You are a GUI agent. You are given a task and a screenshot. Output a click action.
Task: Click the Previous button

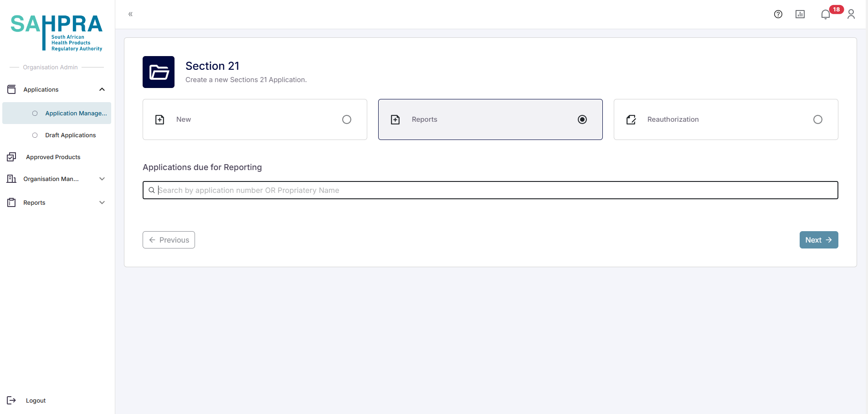tap(169, 240)
